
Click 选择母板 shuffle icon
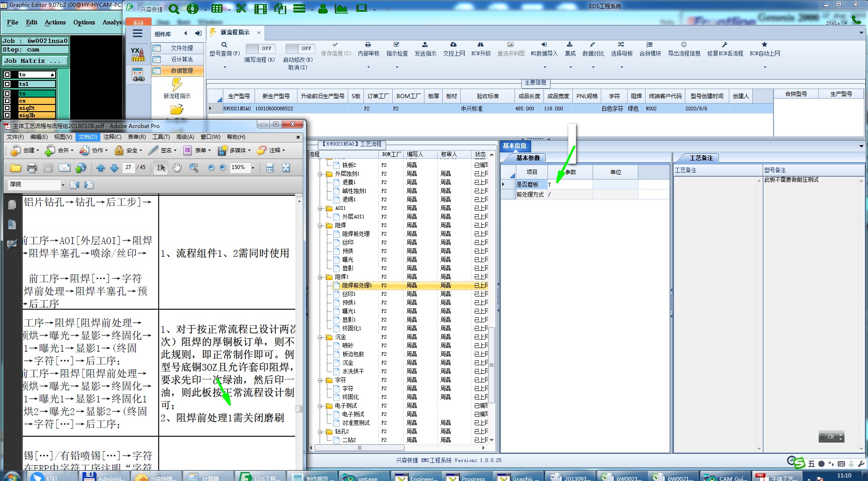[x=621, y=45]
